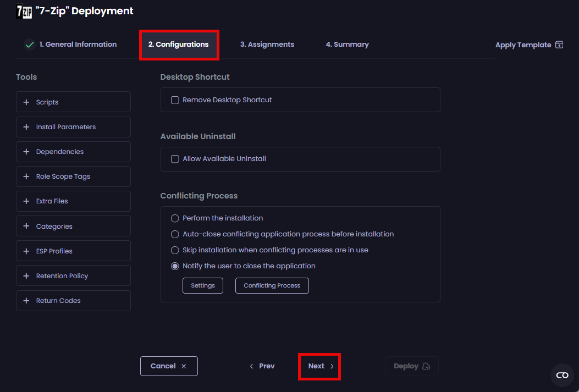The image size is (579, 392).
Task: Click the plus icon beside Role Scope Tags
Action: pos(26,176)
